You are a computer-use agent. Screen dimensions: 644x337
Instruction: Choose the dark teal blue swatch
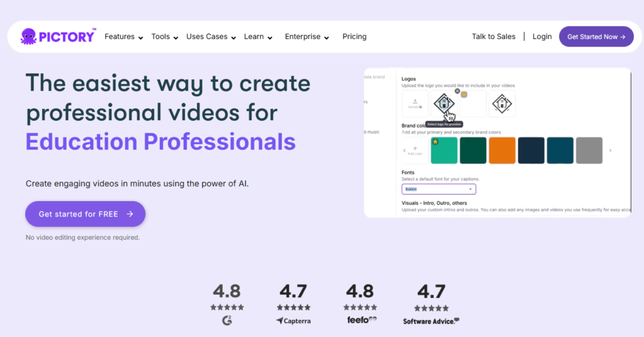560,150
